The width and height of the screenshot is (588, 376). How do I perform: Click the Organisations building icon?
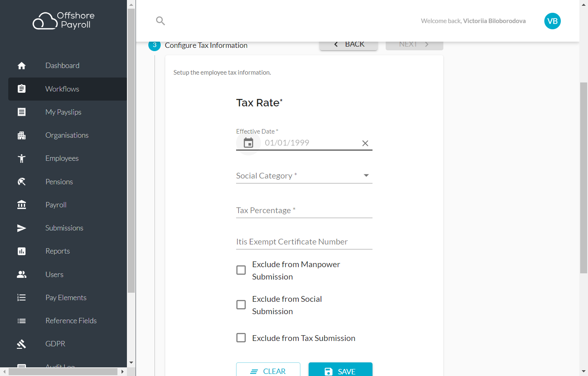coord(21,135)
